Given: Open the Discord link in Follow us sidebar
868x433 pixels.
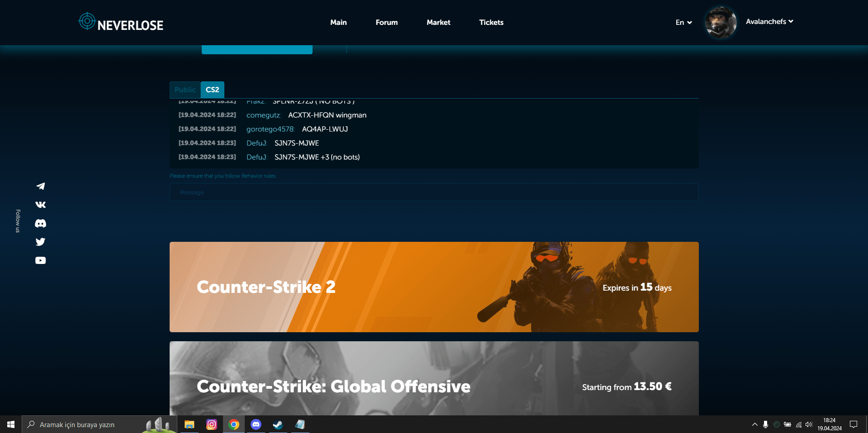Looking at the screenshot, I should (x=41, y=223).
